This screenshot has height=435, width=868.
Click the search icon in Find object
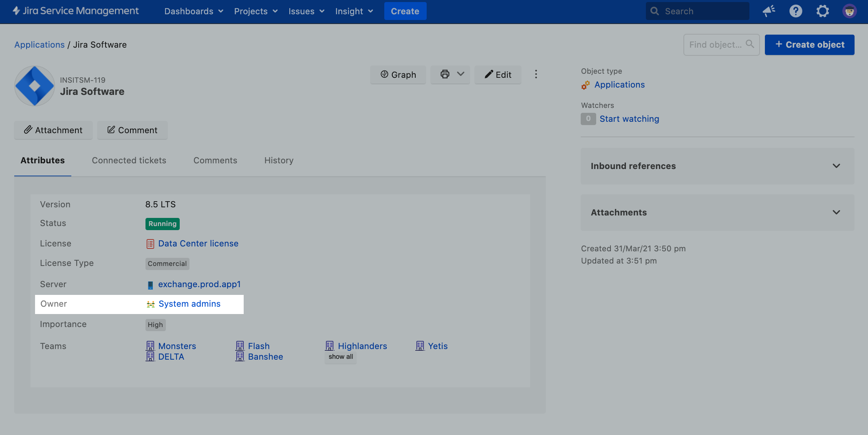pyautogui.click(x=750, y=44)
